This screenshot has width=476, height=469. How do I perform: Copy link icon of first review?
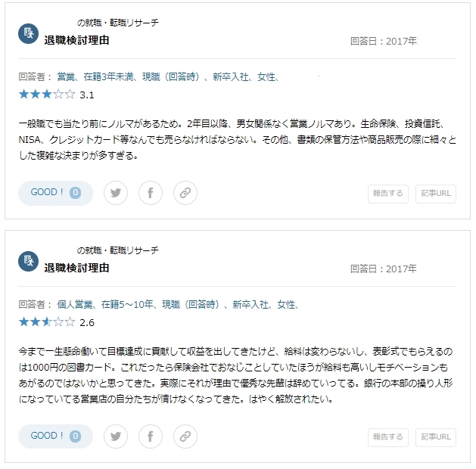[185, 193]
